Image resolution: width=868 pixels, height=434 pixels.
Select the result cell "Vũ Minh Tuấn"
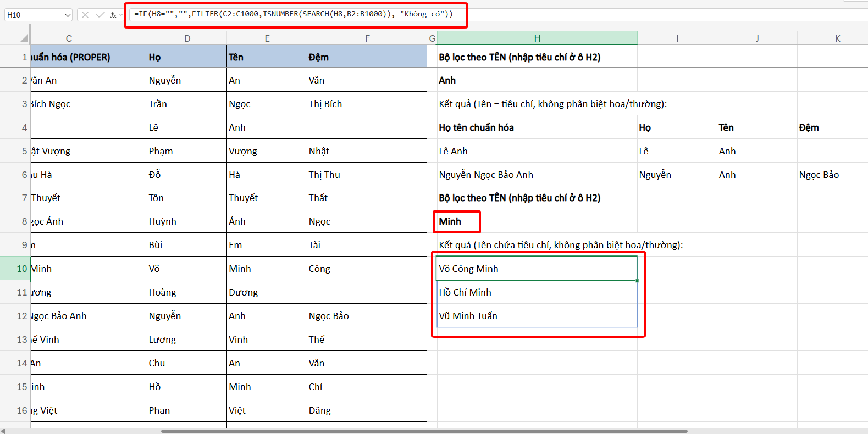537,316
